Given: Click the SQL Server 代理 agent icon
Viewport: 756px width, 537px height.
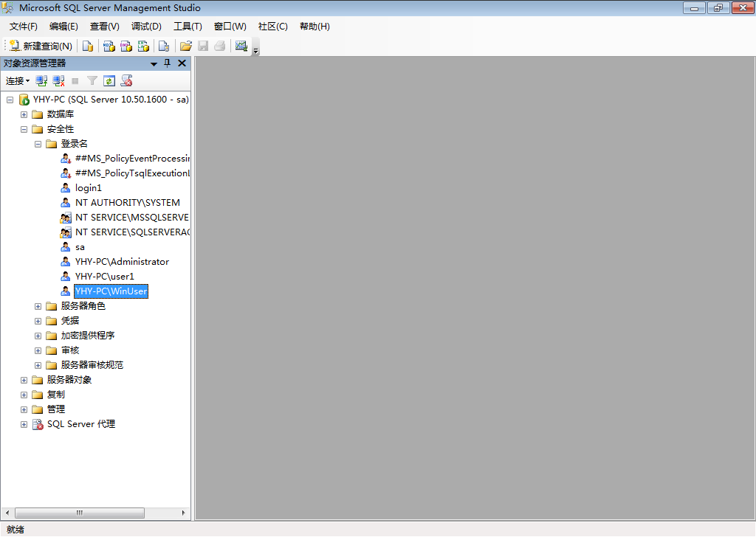Looking at the screenshot, I should pos(38,424).
